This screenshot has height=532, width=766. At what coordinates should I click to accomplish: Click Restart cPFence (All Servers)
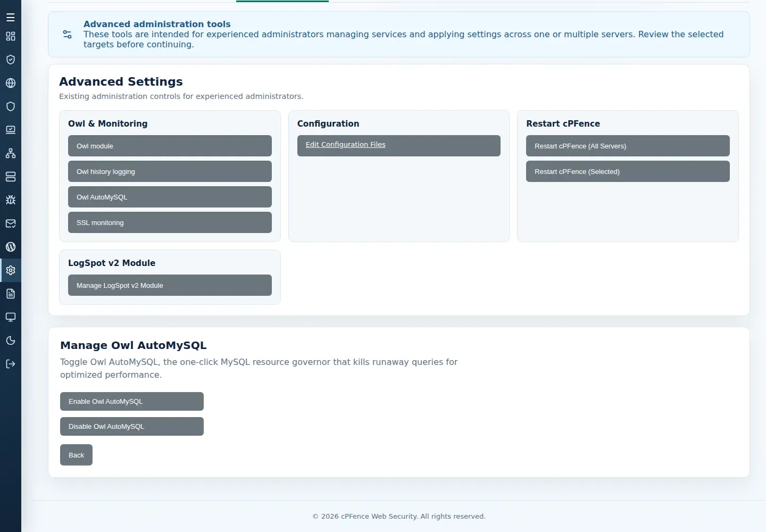(628, 146)
